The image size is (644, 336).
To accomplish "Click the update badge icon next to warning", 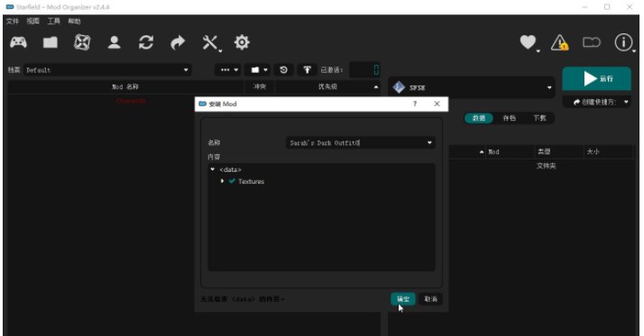I will [x=592, y=42].
